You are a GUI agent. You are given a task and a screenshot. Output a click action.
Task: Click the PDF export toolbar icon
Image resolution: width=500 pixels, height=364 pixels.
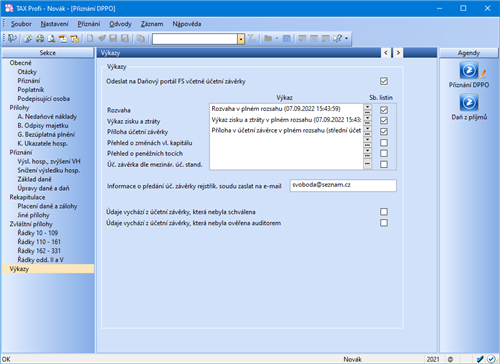[x=63, y=39]
